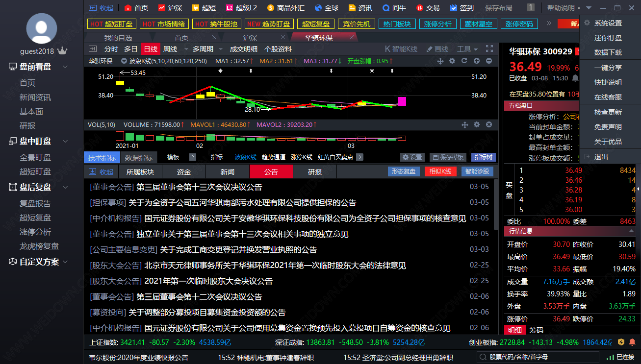Choose 检查更新 from the dropdown menu
This screenshot has width=641, height=364.
(608, 112)
